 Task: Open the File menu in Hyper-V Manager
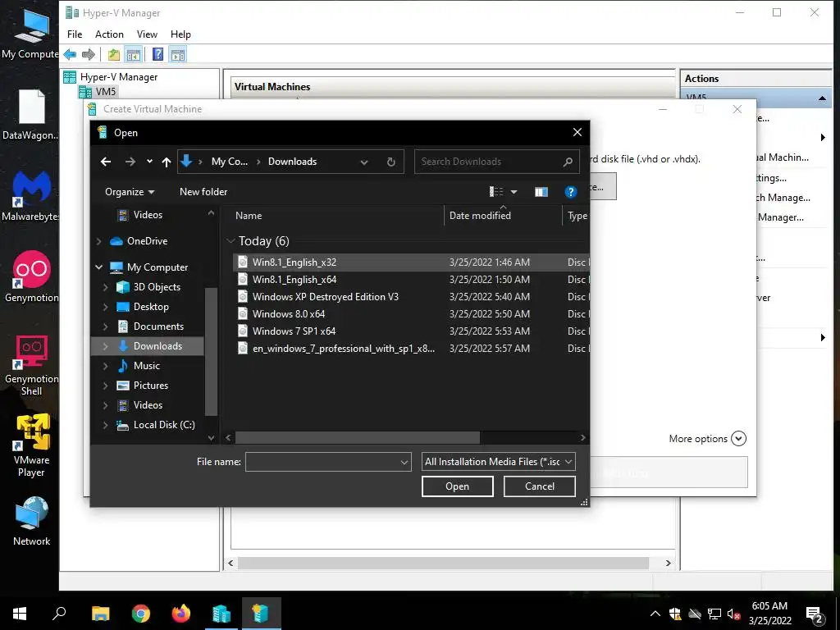click(75, 34)
